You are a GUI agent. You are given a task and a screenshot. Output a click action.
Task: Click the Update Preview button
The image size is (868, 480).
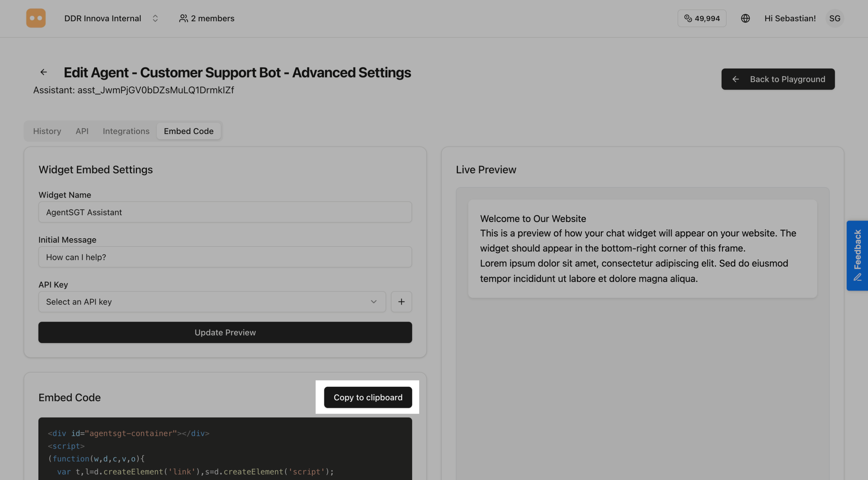225,332
